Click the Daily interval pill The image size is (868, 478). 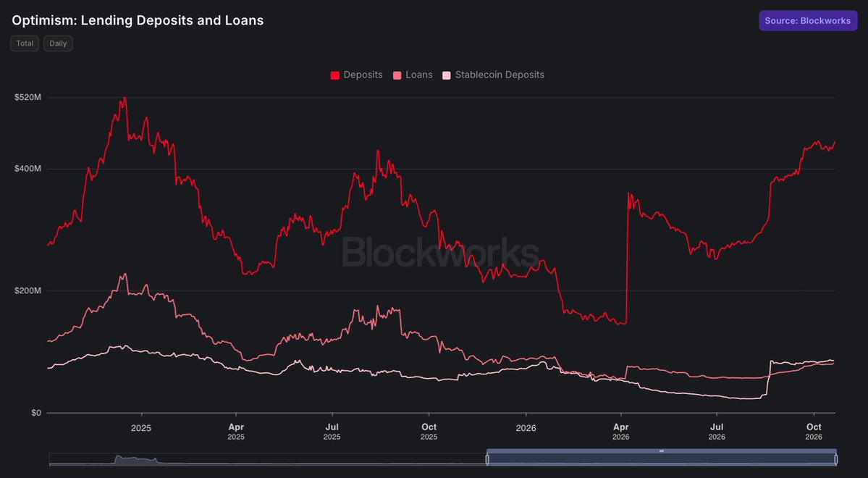pos(58,43)
